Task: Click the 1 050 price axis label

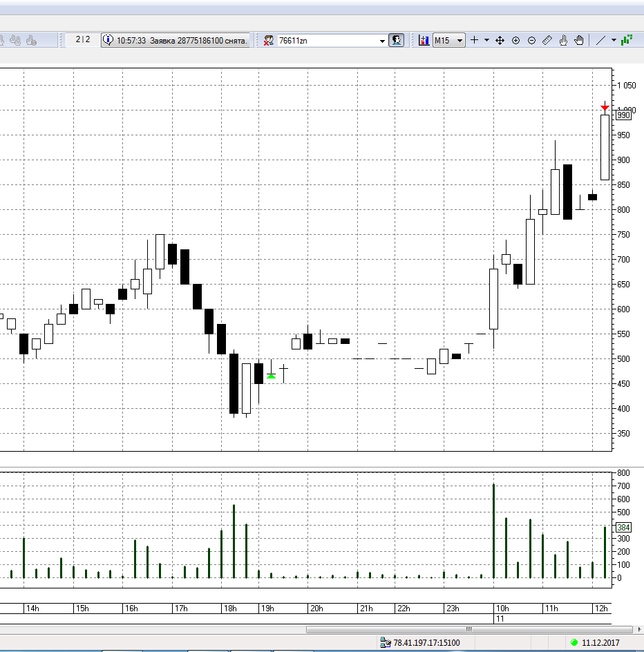Action: pos(627,85)
